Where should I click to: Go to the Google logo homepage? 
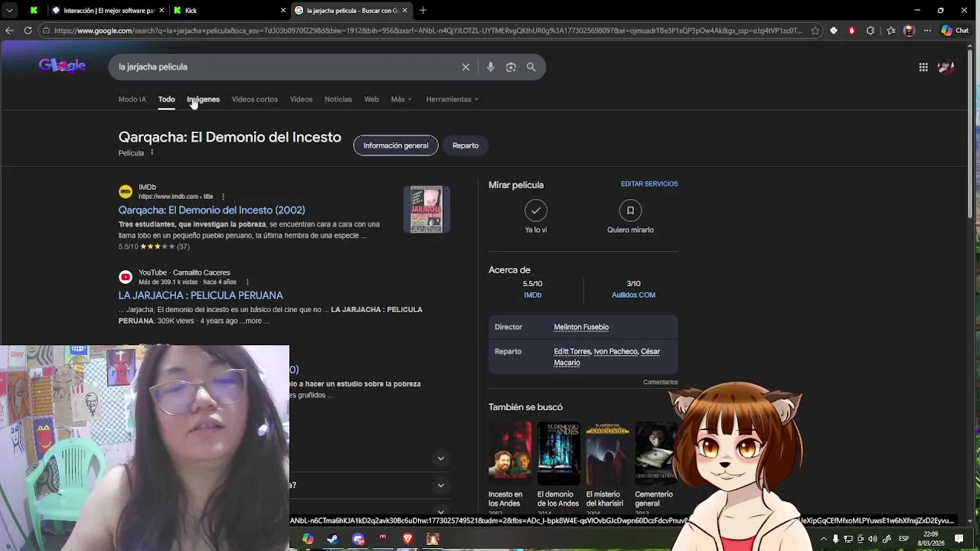coord(62,66)
